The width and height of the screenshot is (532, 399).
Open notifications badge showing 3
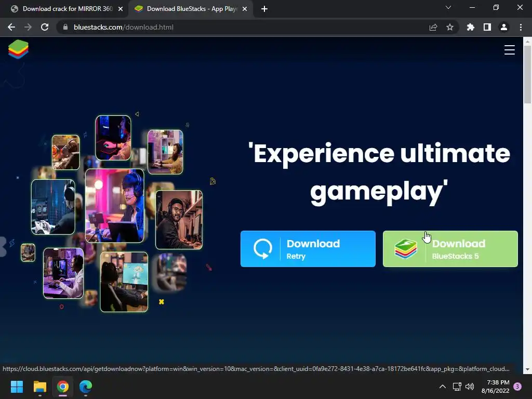click(x=517, y=387)
